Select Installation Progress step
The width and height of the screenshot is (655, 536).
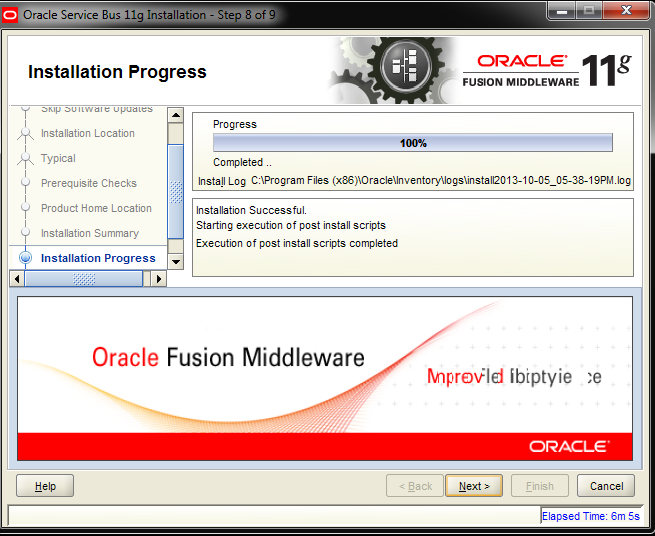coord(98,258)
